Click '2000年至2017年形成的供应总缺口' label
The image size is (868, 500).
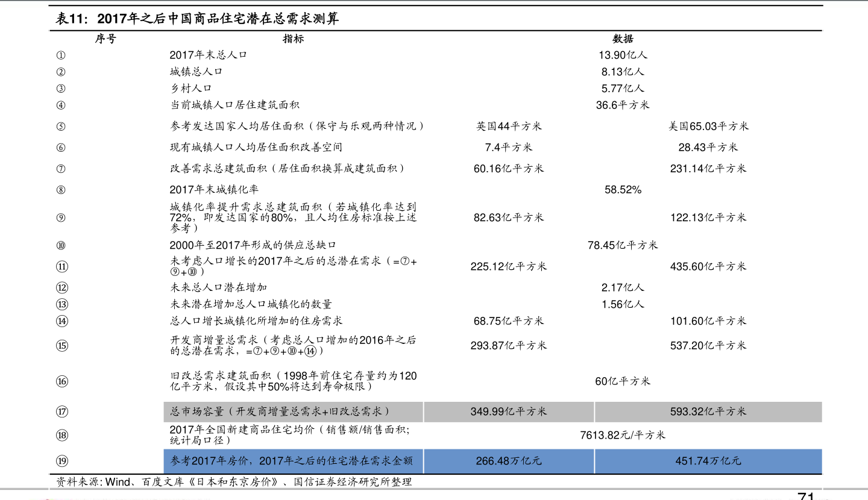[253, 245]
